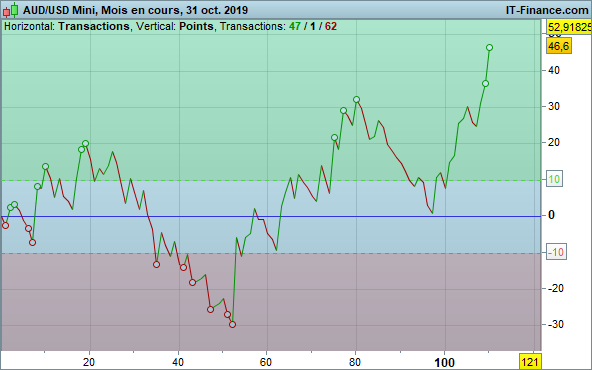Click the -20 label on the vertical axis
The image size is (592, 370).
point(556,288)
